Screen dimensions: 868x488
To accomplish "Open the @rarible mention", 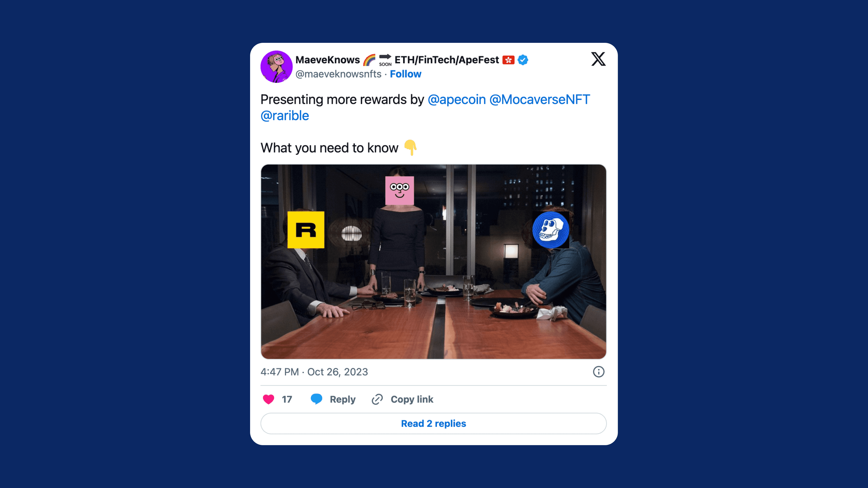I will tap(285, 115).
